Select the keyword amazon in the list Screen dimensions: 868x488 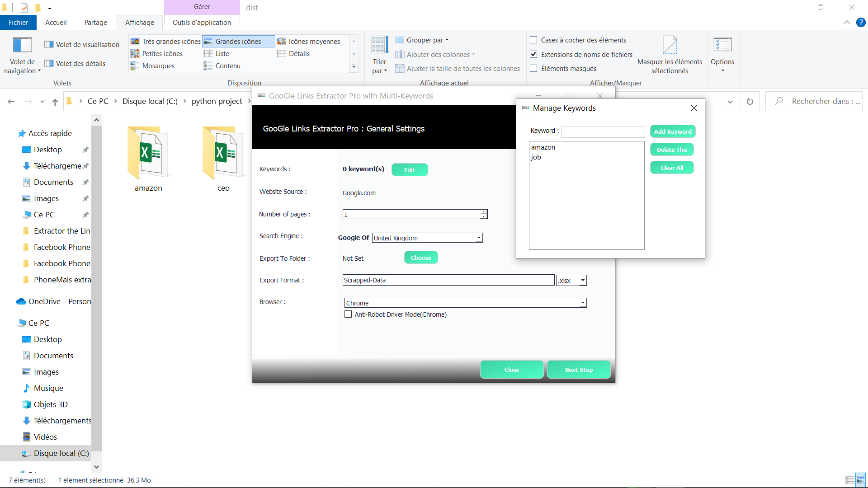point(543,147)
